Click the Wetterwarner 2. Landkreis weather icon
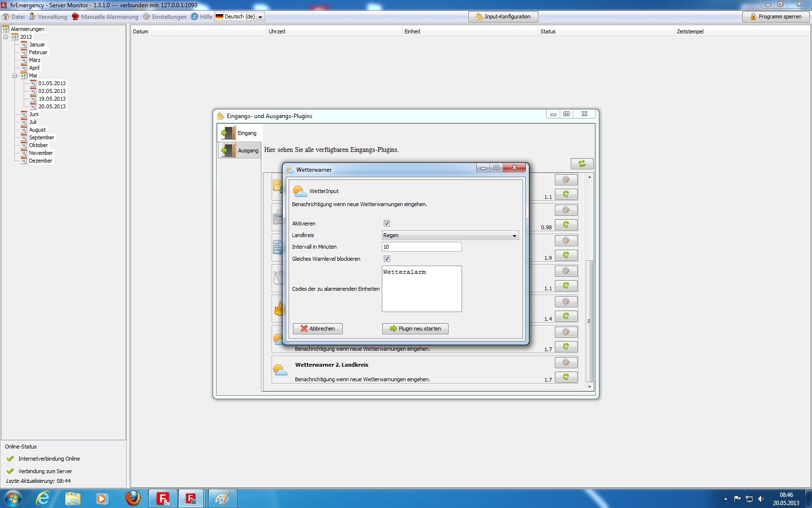 280,371
